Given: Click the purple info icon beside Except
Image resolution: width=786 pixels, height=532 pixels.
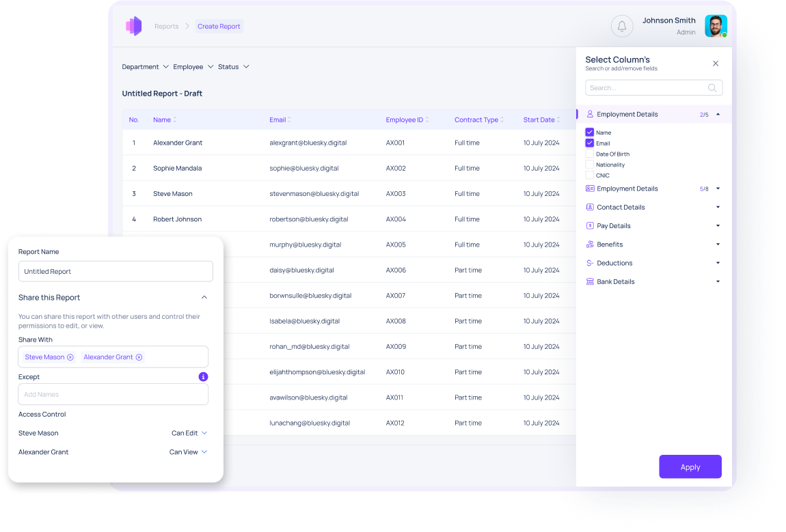Looking at the screenshot, I should coord(203,377).
